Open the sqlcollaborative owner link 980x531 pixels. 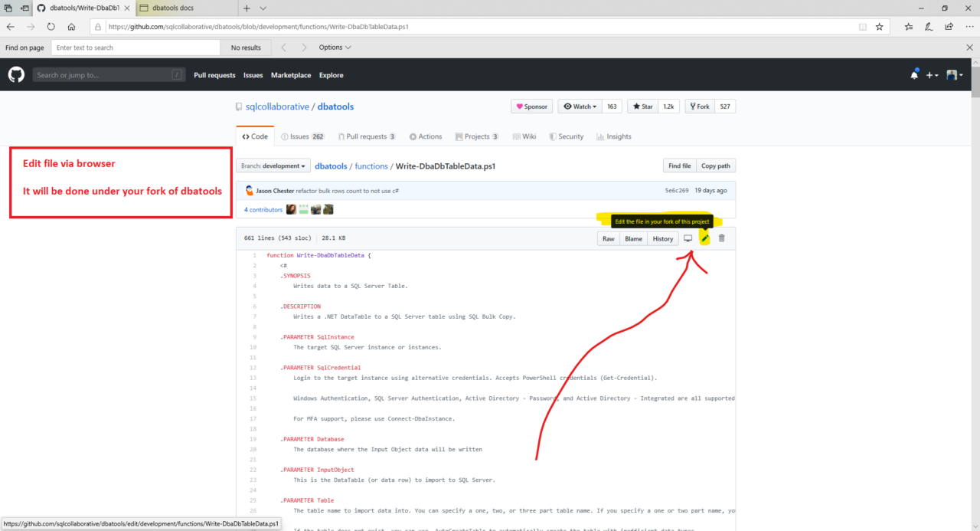pos(277,107)
